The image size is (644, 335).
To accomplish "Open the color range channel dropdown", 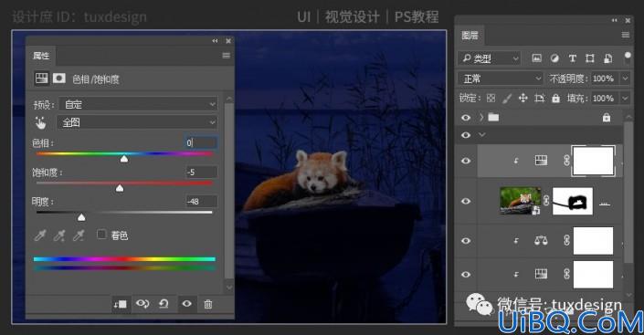I will pyautogui.click(x=138, y=122).
